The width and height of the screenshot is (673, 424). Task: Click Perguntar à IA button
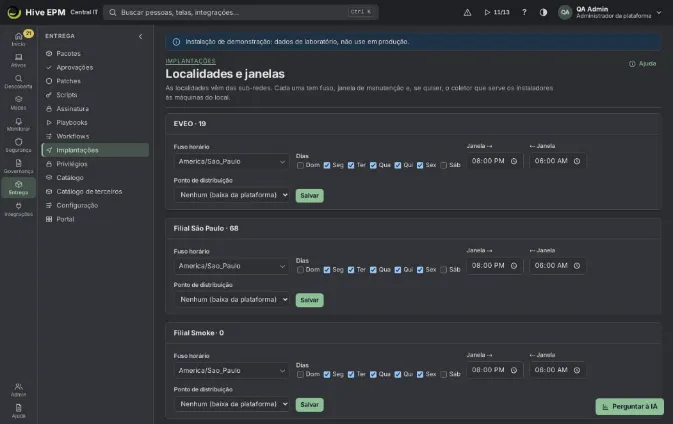(x=629, y=407)
